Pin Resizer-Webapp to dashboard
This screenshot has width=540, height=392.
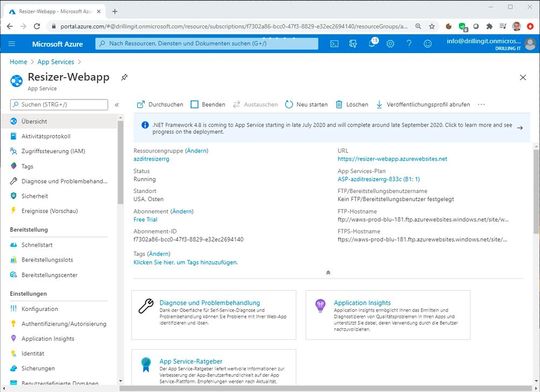124,77
